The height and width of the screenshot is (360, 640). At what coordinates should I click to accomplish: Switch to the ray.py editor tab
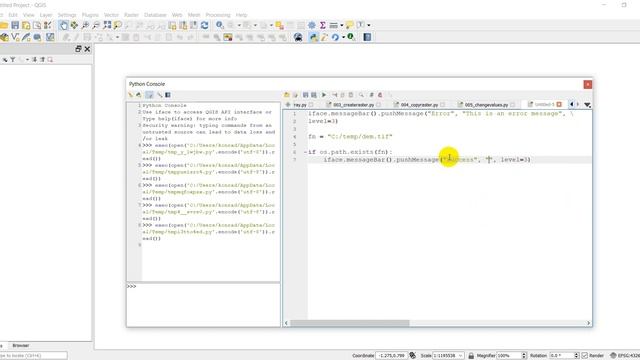coord(300,105)
